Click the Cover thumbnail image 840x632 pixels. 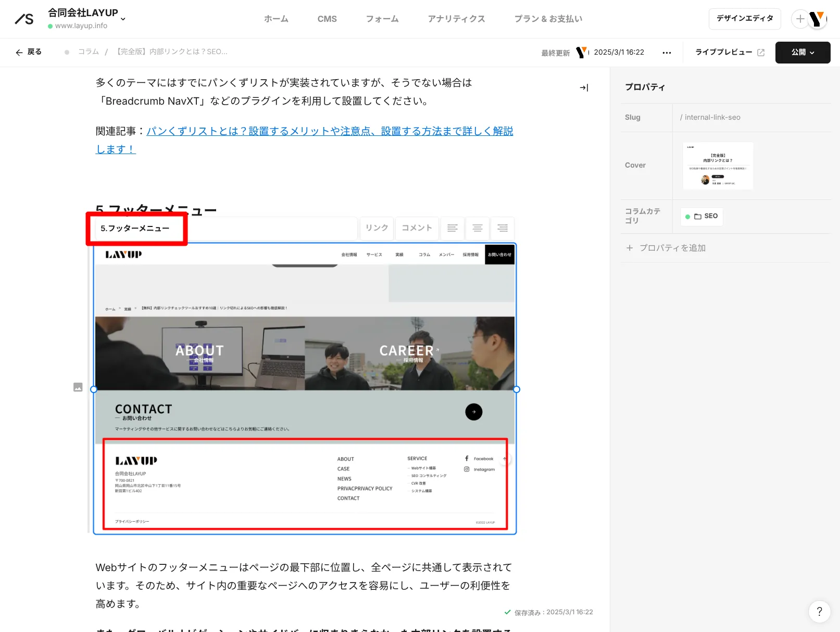pos(718,166)
